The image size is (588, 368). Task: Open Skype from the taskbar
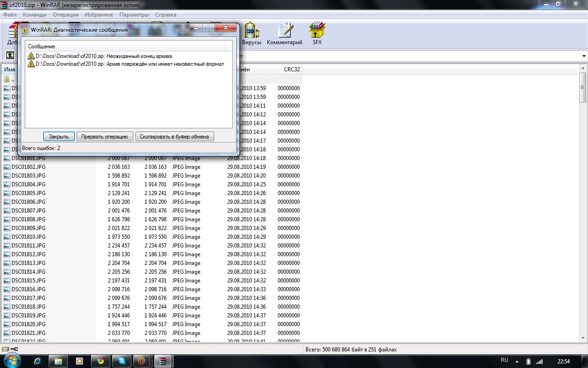pos(122,361)
